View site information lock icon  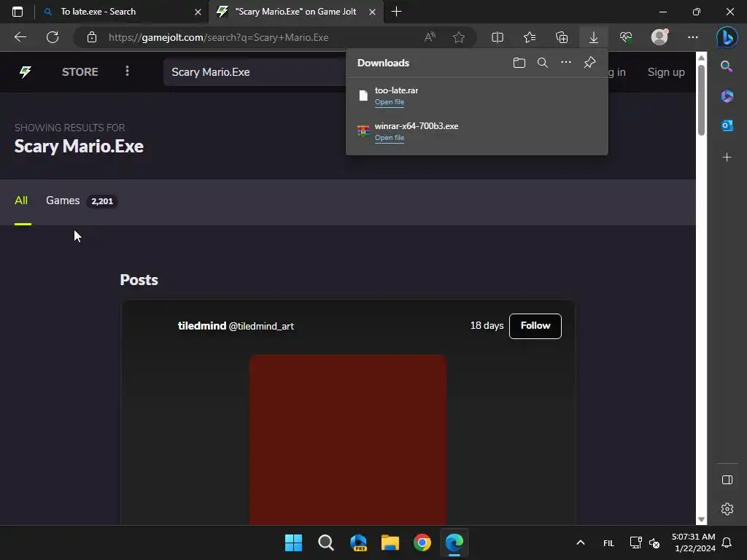[x=92, y=37]
